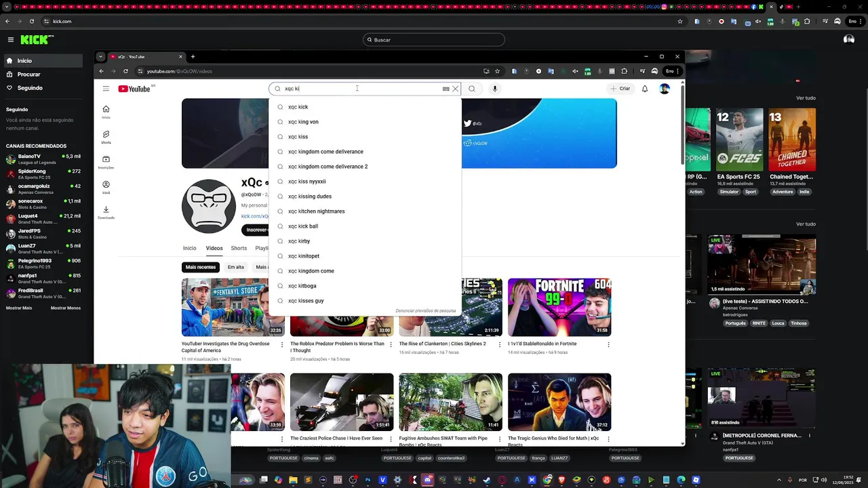
Task: Select suggestion 'xqc kirby'
Action: pyautogui.click(x=365, y=241)
